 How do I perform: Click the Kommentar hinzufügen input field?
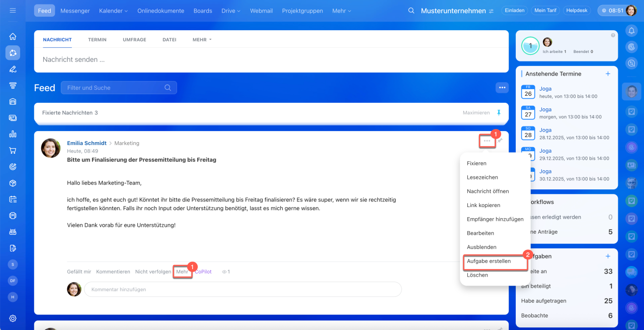coord(243,289)
